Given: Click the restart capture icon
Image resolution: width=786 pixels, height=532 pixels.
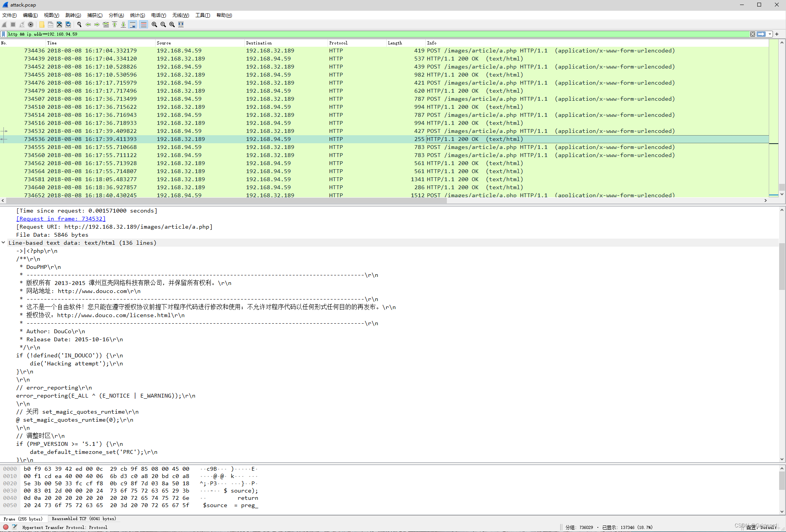Looking at the screenshot, I should click(x=22, y=25).
